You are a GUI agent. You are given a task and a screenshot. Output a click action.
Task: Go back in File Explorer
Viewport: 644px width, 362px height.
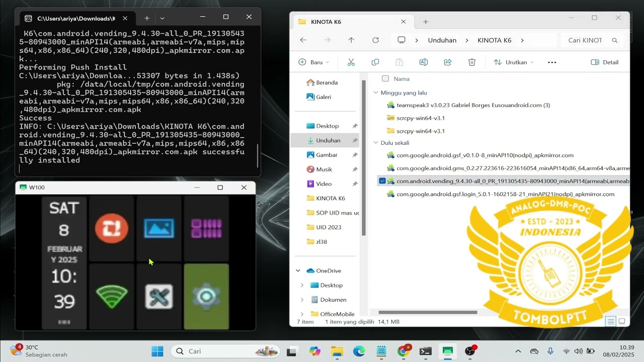coord(303,40)
